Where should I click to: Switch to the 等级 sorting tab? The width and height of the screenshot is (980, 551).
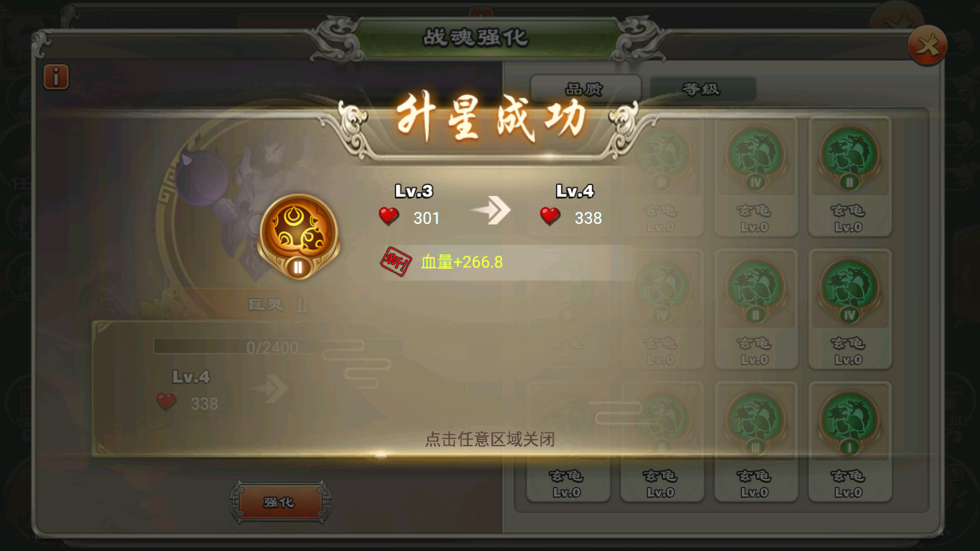702,89
